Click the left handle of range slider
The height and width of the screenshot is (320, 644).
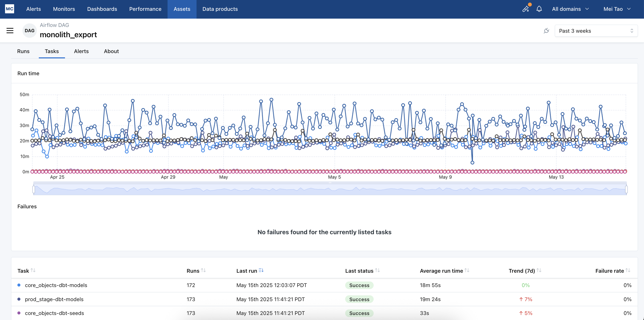point(34,189)
